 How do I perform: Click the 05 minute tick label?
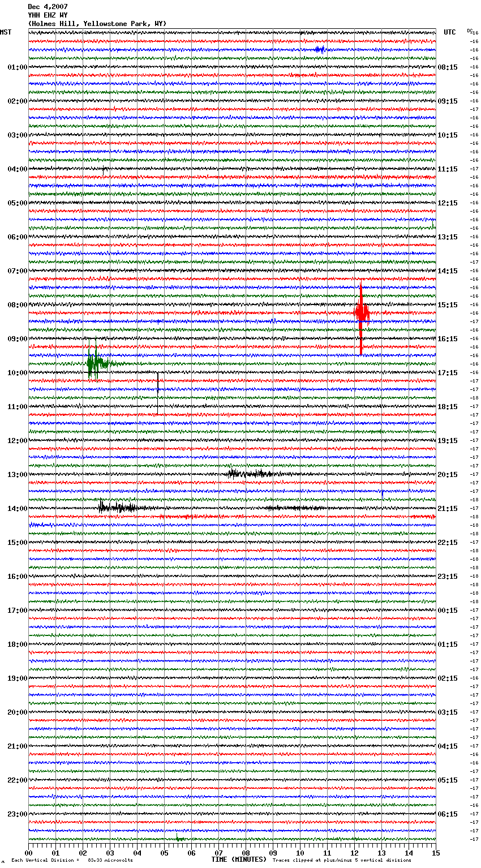(x=164, y=853)
